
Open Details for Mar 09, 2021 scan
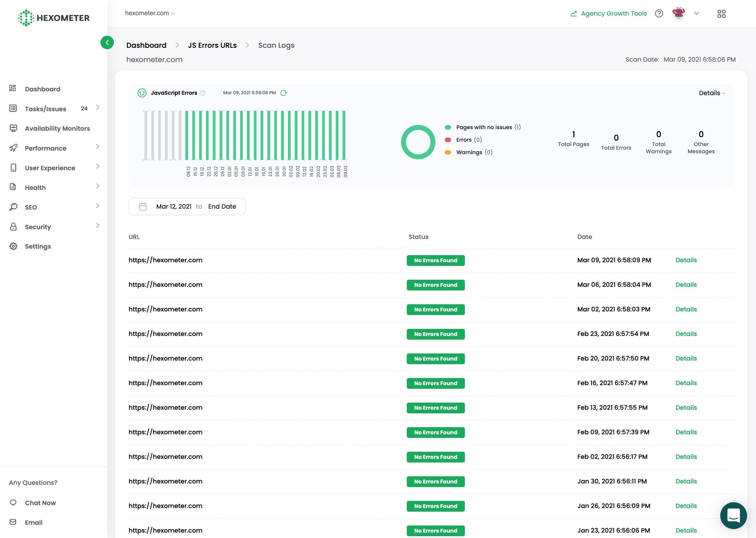pos(686,260)
